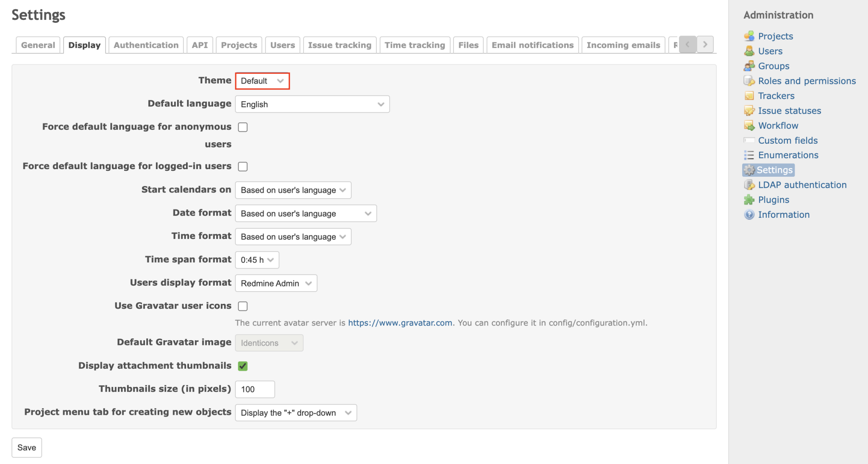
Task: Check Use Gravatar user icons box
Action: point(243,306)
